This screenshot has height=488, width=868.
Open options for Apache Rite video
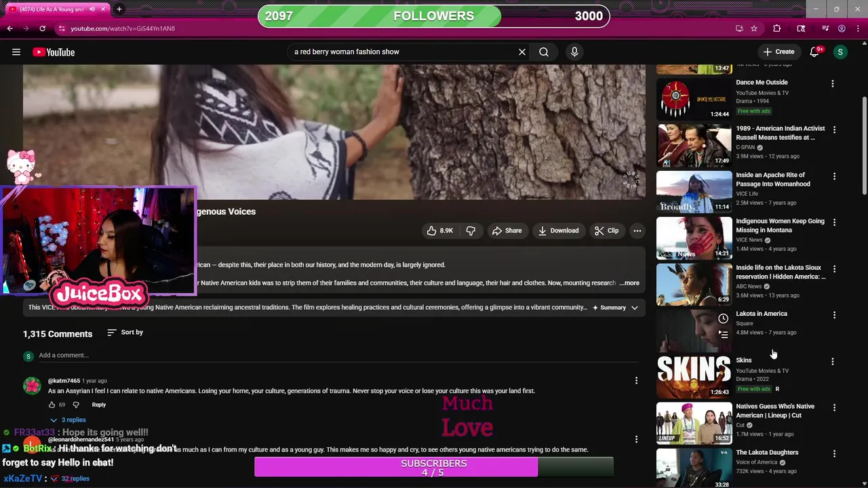coord(834,176)
